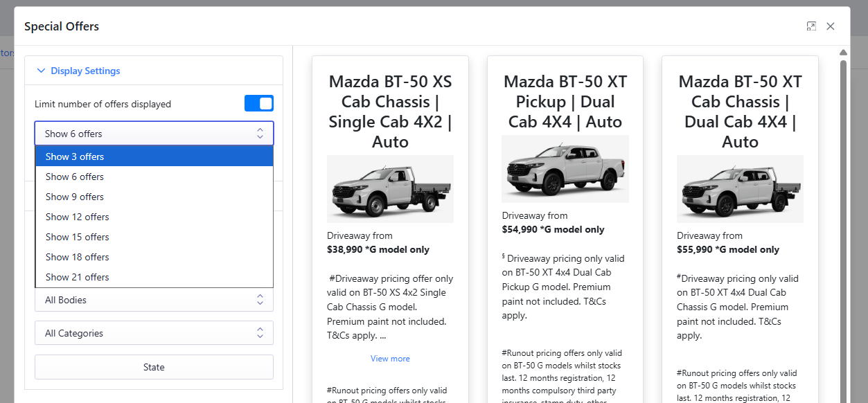
Task: Open the All Categories dropdown
Action: pyautogui.click(x=154, y=333)
